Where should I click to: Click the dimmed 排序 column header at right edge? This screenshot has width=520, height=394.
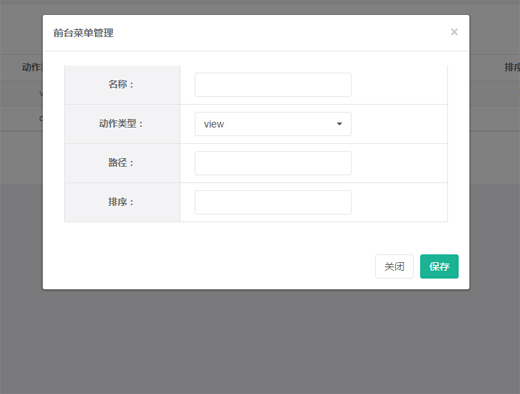[512, 67]
